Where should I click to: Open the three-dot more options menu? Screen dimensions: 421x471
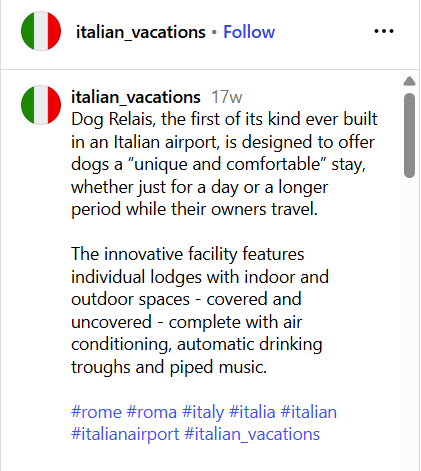[x=384, y=31]
